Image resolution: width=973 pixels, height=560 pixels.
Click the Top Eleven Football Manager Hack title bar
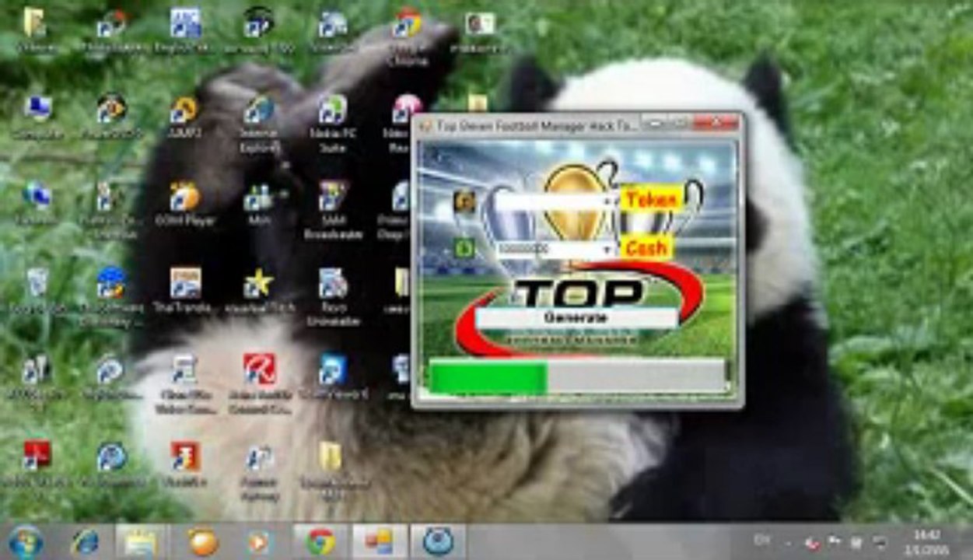point(537,124)
